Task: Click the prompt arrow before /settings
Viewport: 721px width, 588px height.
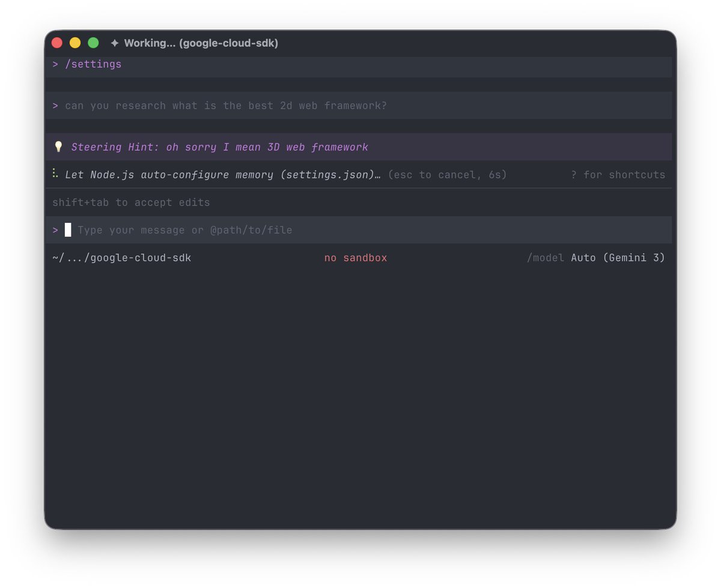Action: tap(55, 64)
